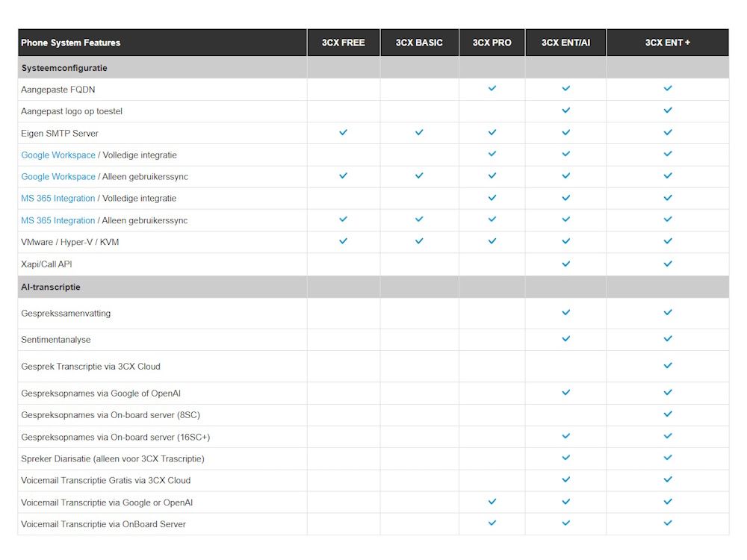Viewport: 747px width, 560px height.
Task: Open MS 365 Integration link in Alleen gebruikerssync row
Action: pos(58,220)
